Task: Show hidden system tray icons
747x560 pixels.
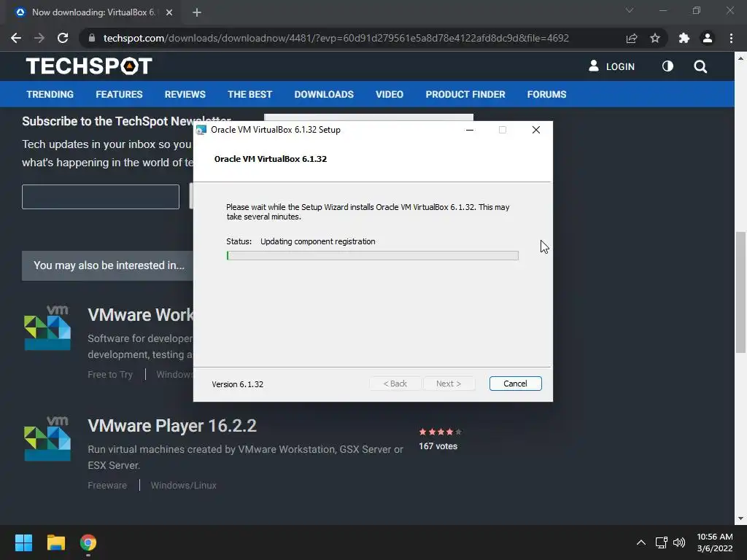Action: click(x=641, y=542)
